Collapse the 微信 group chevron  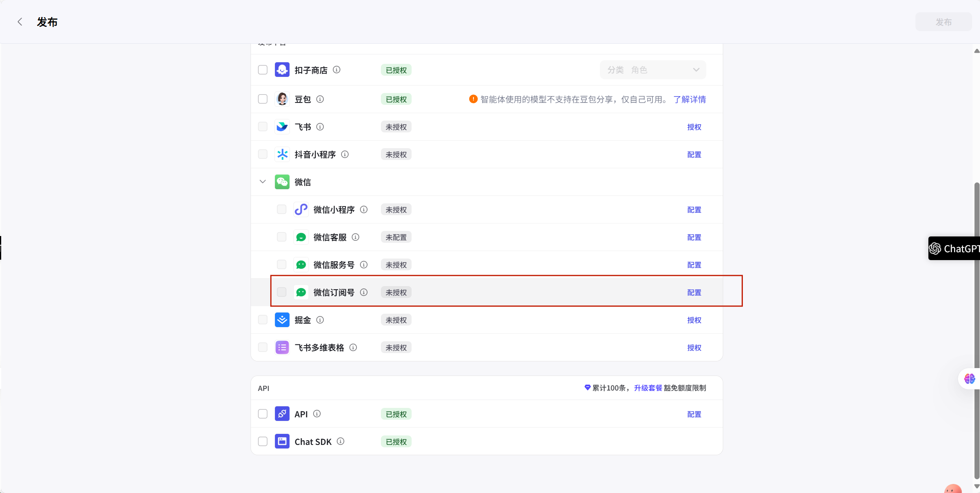point(263,182)
